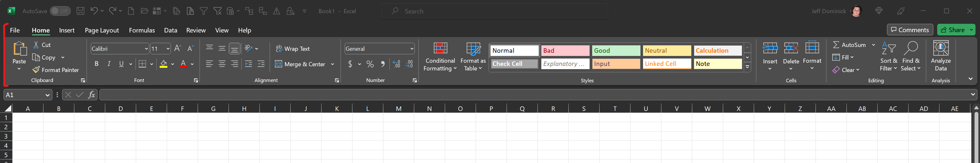Click the warning triangle icon in quick access

pyautogui.click(x=276, y=11)
